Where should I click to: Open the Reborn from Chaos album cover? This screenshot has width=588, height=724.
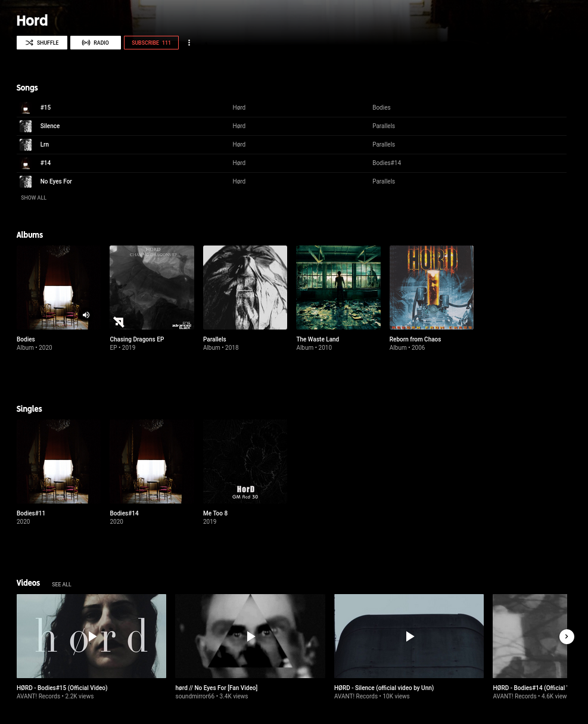tap(431, 287)
